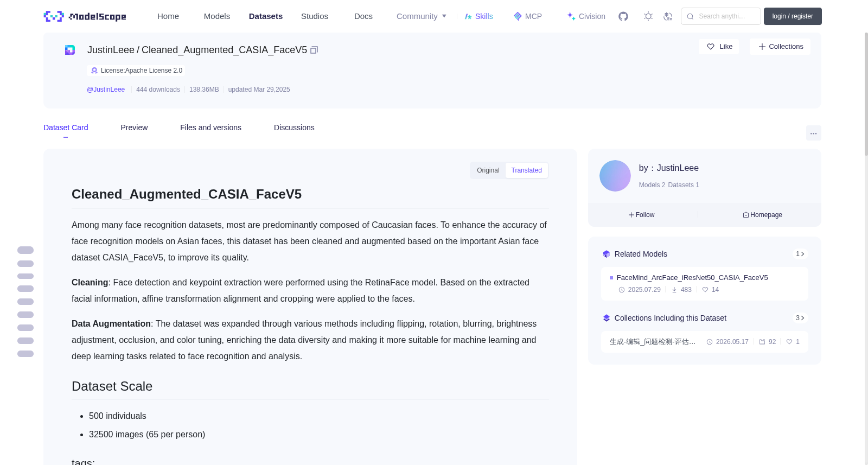The image size is (868, 465).
Task: Switch to the Preview tab
Action: pyautogui.click(x=134, y=128)
